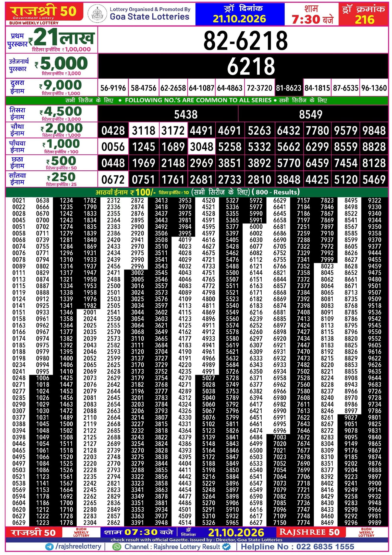Select seventh prize number 0672
The width and height of the screenshot is (392, 555).
coord(113,180)
